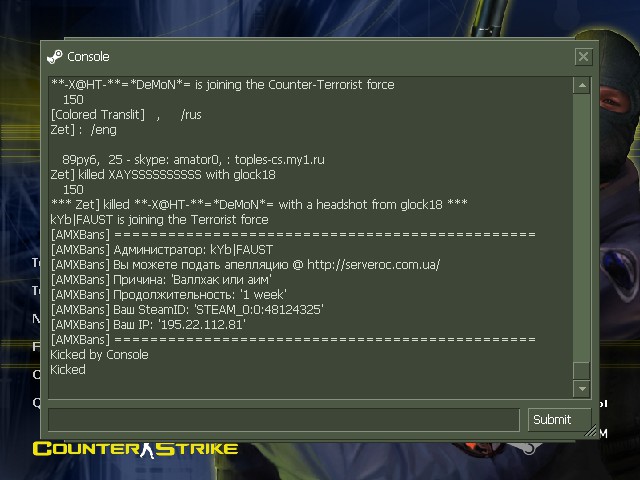
Task: Select the partially hidden menu item starting with F
Action: coord(36,347)
